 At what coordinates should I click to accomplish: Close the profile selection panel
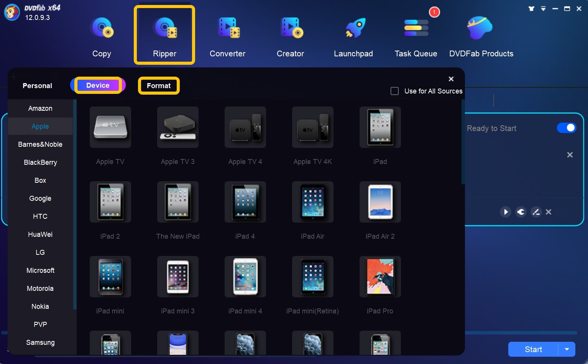451,79
